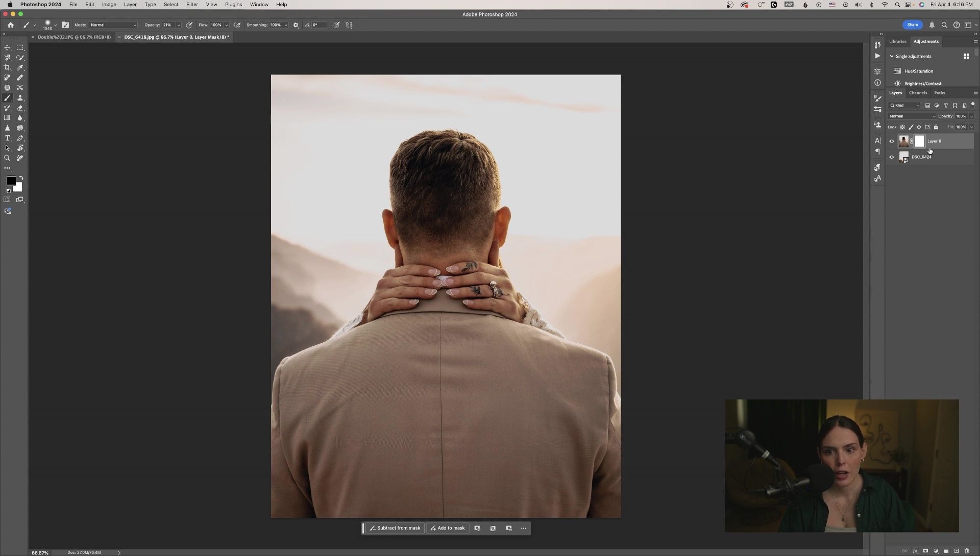Screen dimensions: 980x556
Task: Switch to the Libraries tab
Action: click(897, 41)
